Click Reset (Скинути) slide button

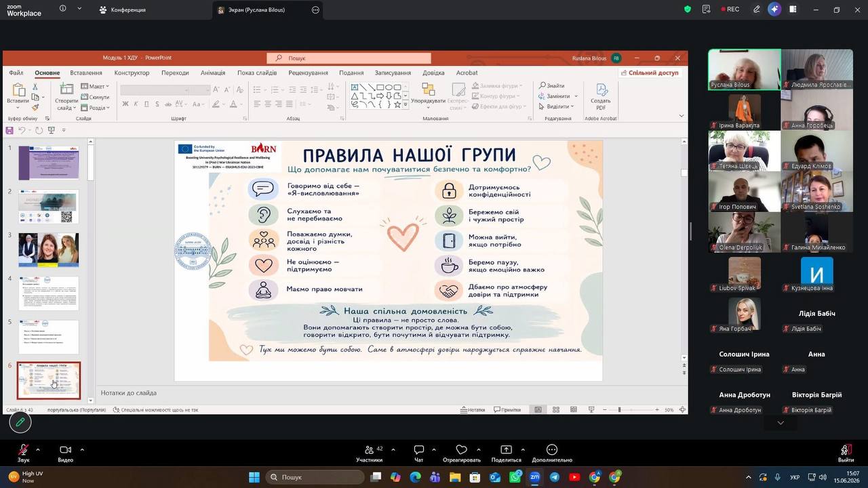[x=96, y=97]
